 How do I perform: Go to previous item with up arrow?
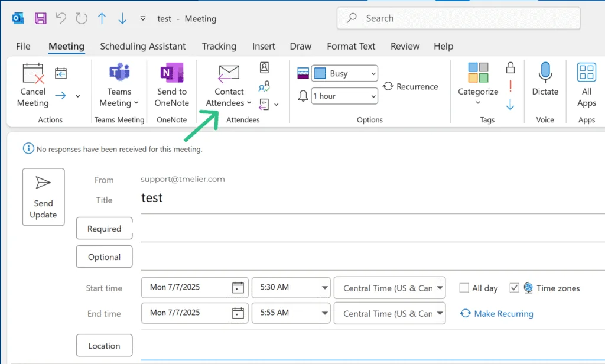102,18
